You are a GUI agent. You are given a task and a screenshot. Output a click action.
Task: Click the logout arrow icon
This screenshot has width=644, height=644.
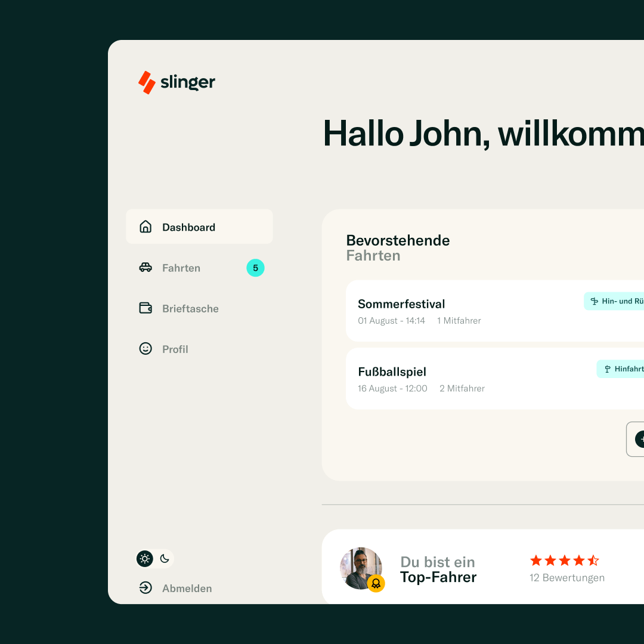pos(145,588)
